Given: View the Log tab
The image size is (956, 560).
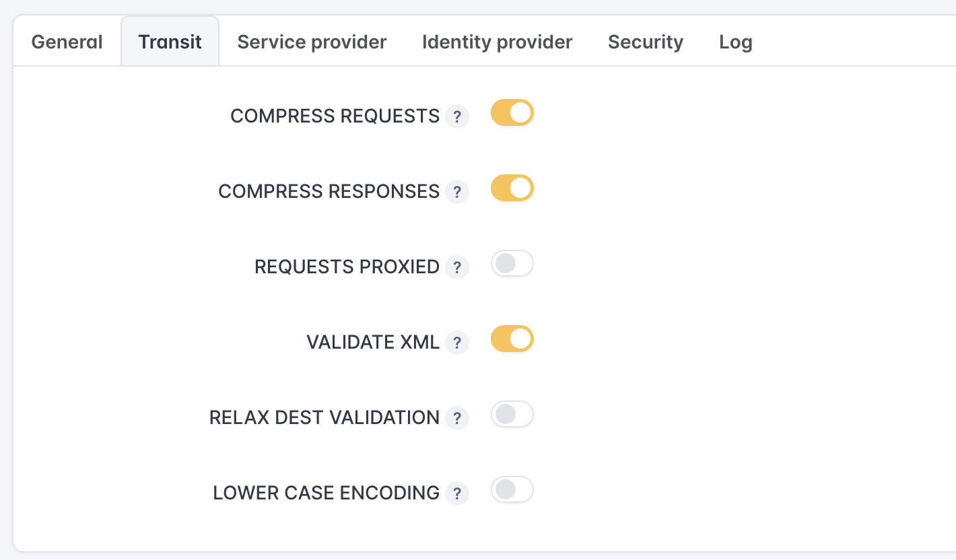Looking at the screenshot, I should (x=735, y=42).
